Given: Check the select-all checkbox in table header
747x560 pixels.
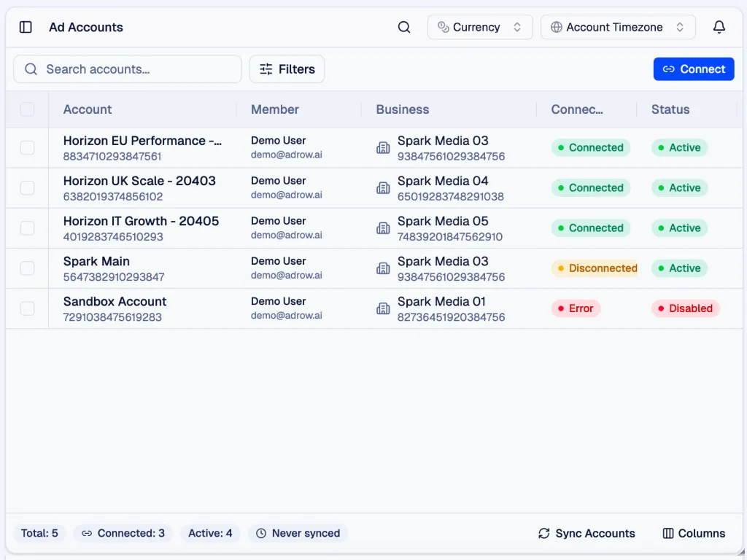Looking at the screenshot, I should [x=27, y=109].
